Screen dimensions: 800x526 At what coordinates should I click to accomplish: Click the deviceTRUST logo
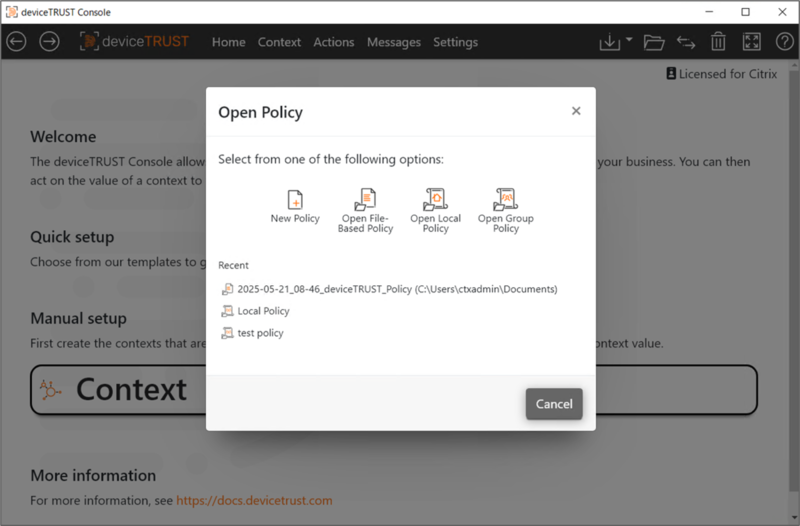134,41
